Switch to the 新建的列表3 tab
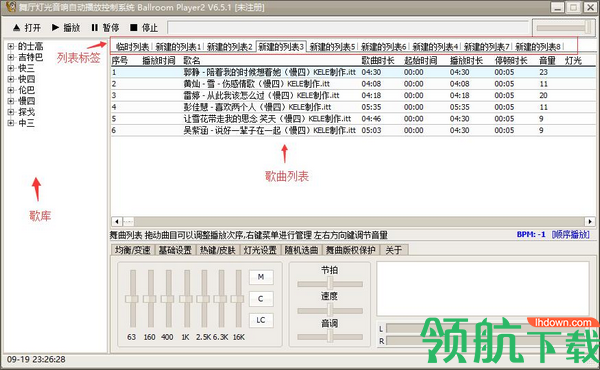Screen dimensions: 600x370 (x=281, y=47)
